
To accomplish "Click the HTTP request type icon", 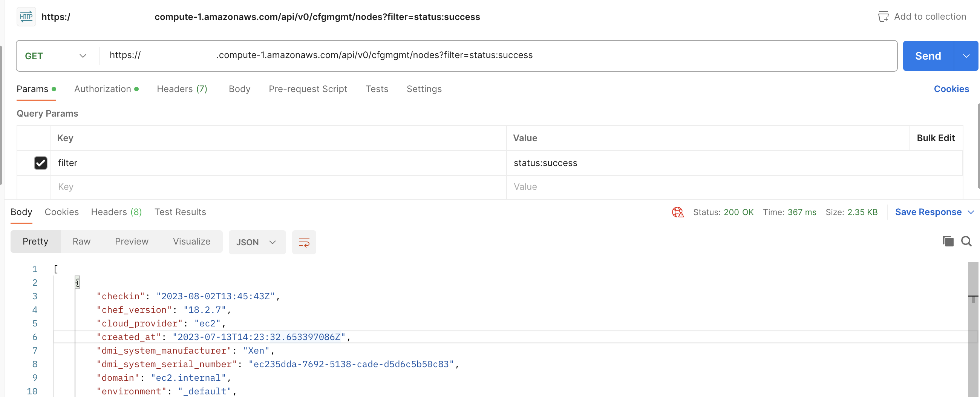I will [26, 17].
